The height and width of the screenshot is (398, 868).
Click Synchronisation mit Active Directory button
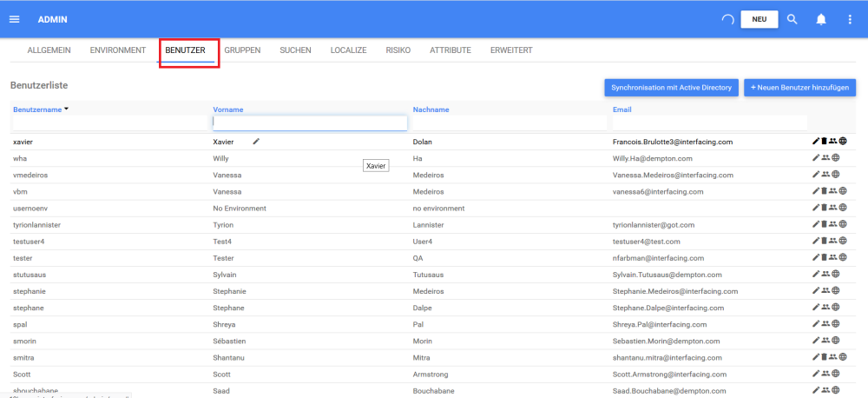[672, 88]
